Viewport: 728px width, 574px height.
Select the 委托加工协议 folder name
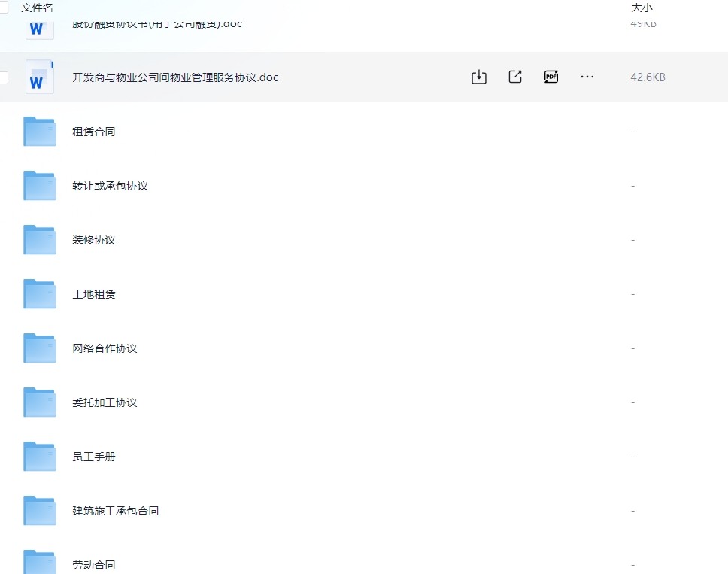point(105,402)
